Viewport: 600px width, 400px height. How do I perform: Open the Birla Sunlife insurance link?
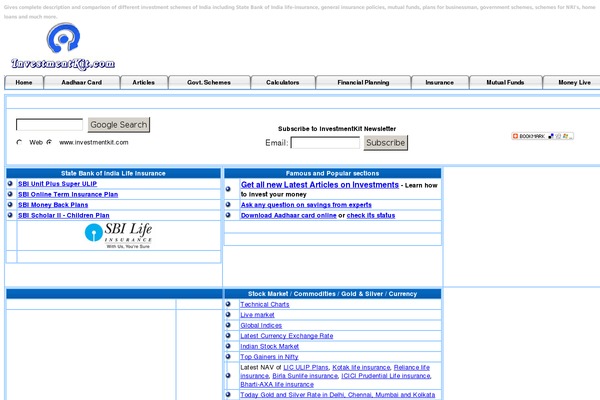[305, 376]
